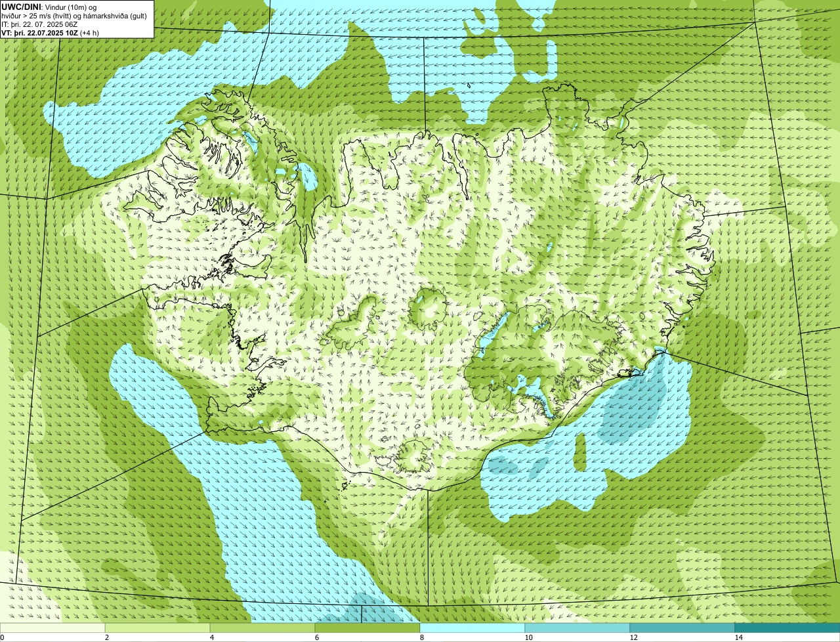Choose the 12–14 m/s teal legend segment

pos(682,628)
